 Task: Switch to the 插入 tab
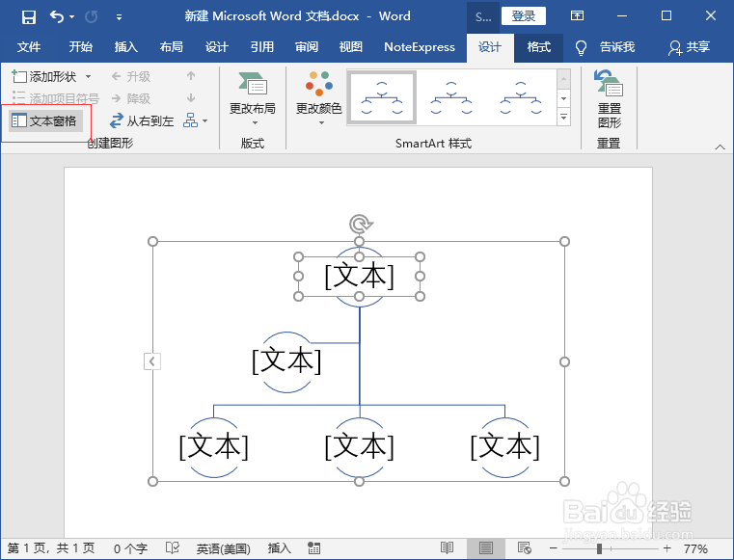coord(126,47)
